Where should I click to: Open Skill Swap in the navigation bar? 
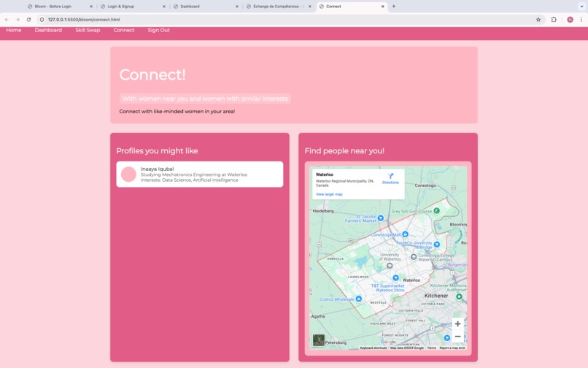[x=88, y=30]
